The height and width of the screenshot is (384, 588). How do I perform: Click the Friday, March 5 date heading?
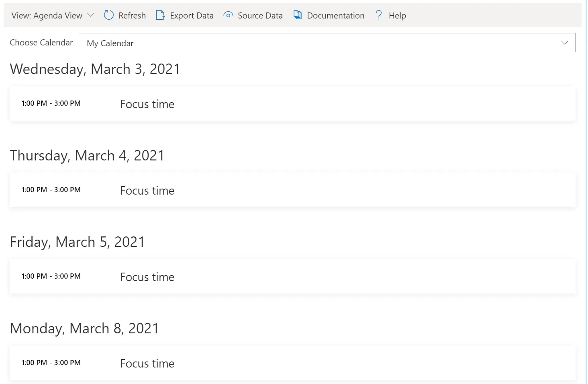77,241
